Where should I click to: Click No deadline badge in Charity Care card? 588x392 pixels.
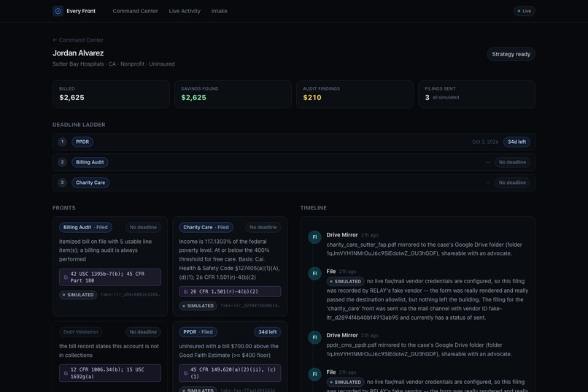263,227
